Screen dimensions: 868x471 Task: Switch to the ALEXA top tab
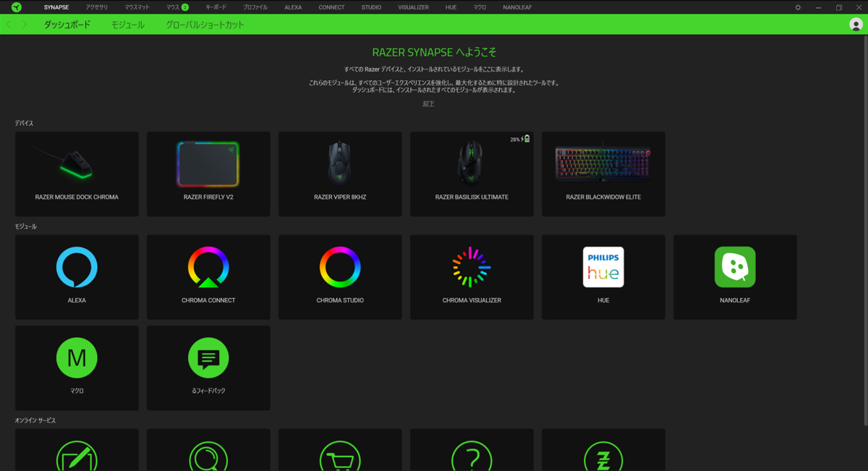293,7
